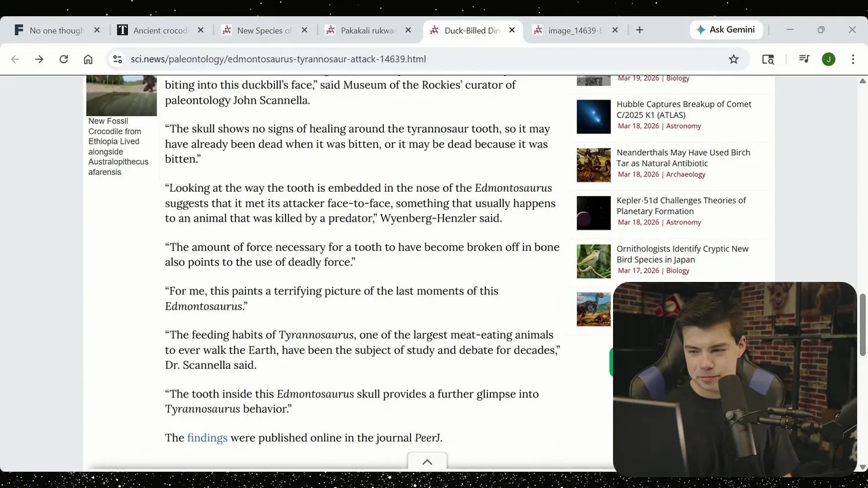868x488 pixels.
Task: Click Biology category beside Mar 19, 2026
Action: 677,78
